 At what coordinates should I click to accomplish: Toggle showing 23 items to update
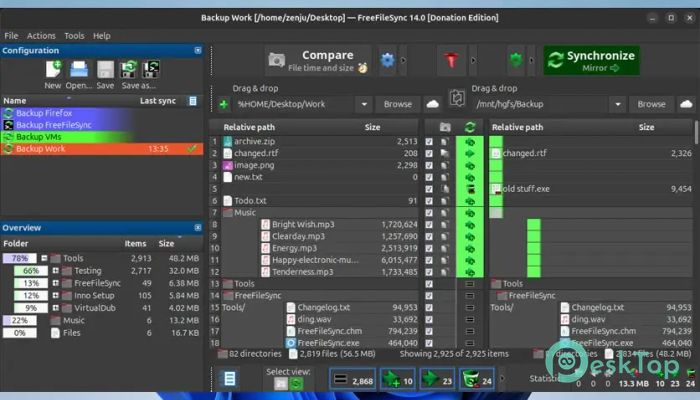click(x=437, y=379)
